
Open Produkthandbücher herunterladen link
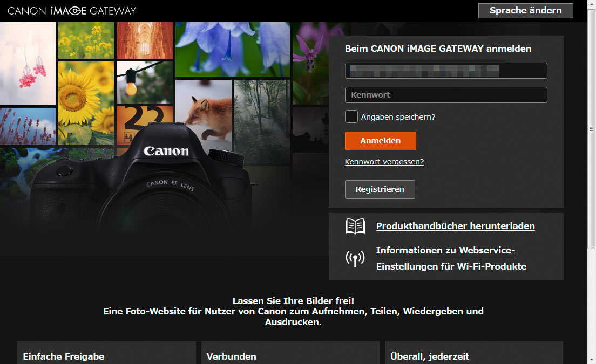point(455,226)
